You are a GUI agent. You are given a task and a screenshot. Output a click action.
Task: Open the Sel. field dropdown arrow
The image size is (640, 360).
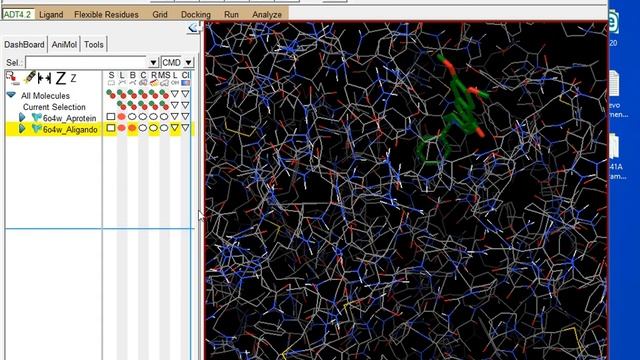153,62
